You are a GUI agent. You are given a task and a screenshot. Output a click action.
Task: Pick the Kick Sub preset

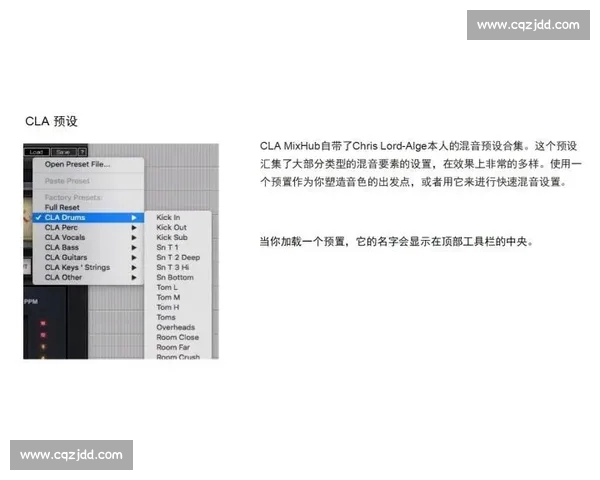(x=178, y=237)
